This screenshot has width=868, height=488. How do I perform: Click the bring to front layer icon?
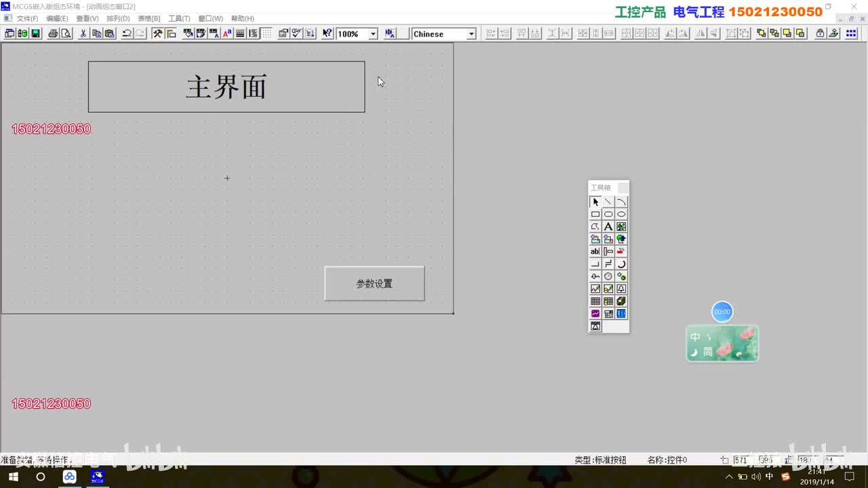point(762,33)
